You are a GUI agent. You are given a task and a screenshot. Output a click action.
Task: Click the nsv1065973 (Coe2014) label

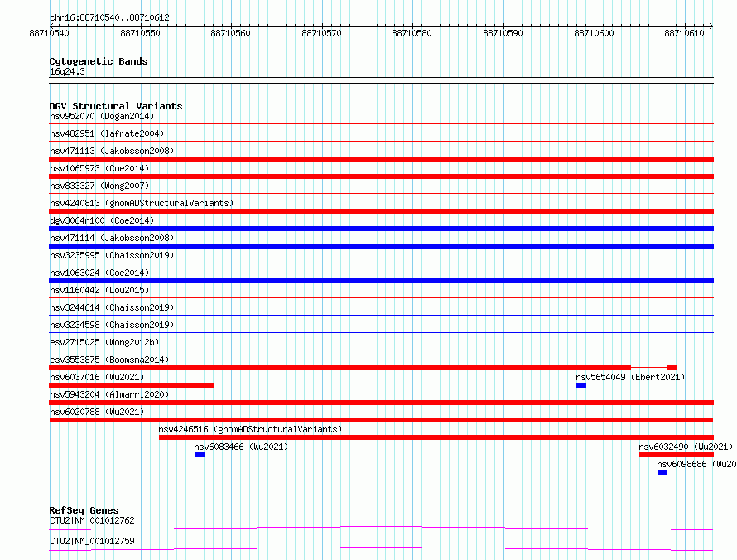click(x=99, y=168)
